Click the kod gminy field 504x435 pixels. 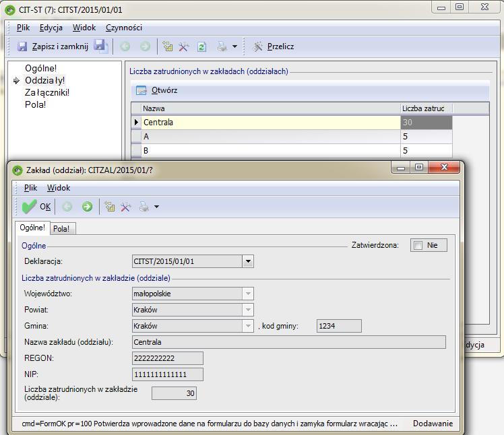[339, 326]
